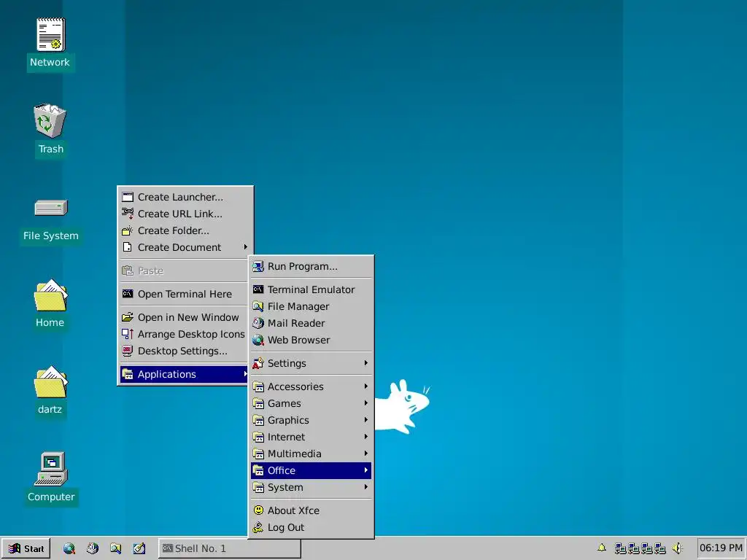Launch mail reader from taskbar quick launcher
Image resolution: width=747 pixels, height=560 pixels.
pos(93,548)
